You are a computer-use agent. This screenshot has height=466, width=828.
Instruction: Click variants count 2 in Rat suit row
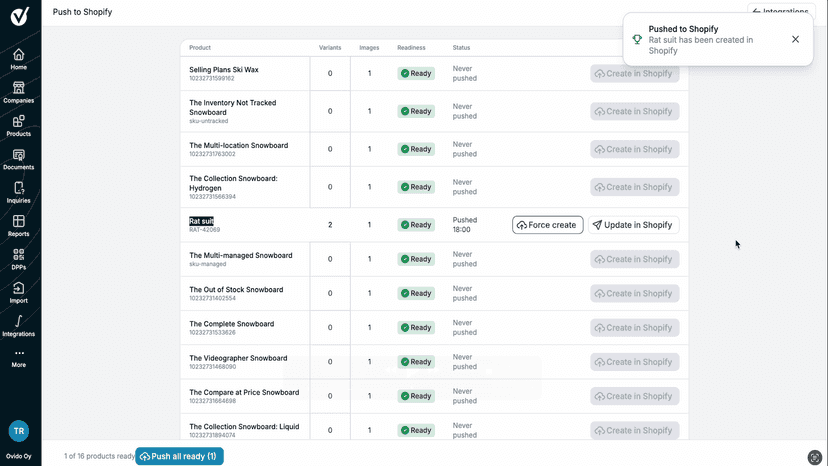click(x=330, y=225)
